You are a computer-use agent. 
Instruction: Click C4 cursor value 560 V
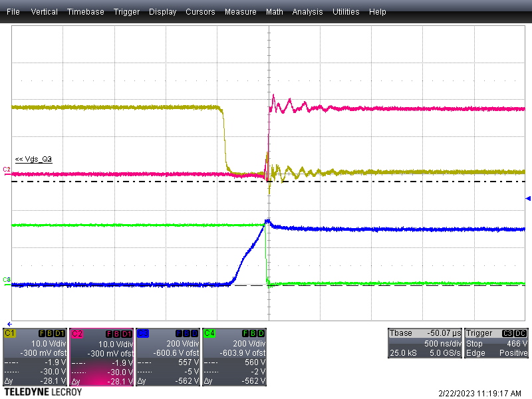(x=255, y=362)
